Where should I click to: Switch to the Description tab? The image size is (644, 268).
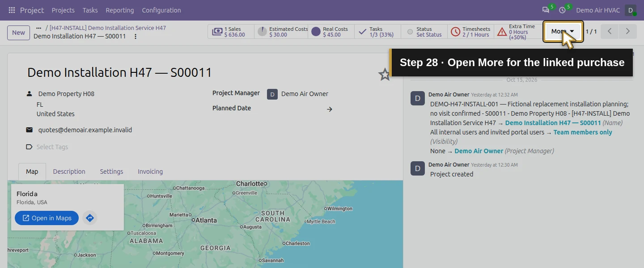click(x=69, y=172)
